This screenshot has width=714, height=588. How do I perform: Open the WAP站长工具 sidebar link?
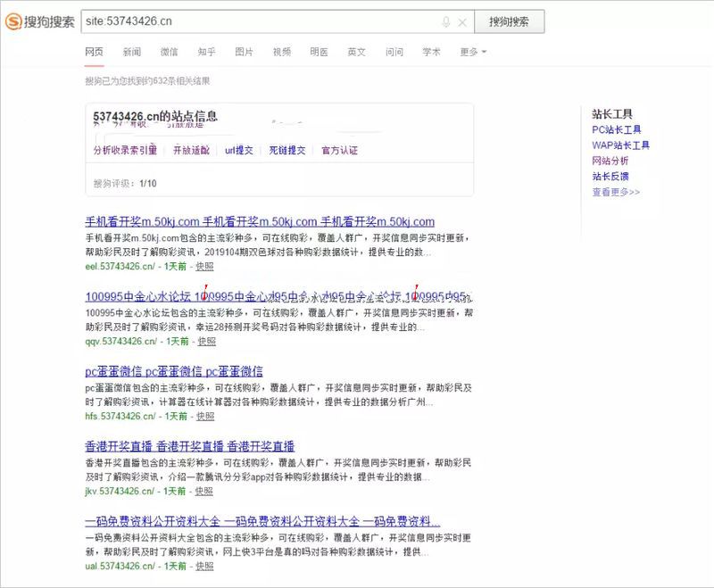(x=620, y=145)
